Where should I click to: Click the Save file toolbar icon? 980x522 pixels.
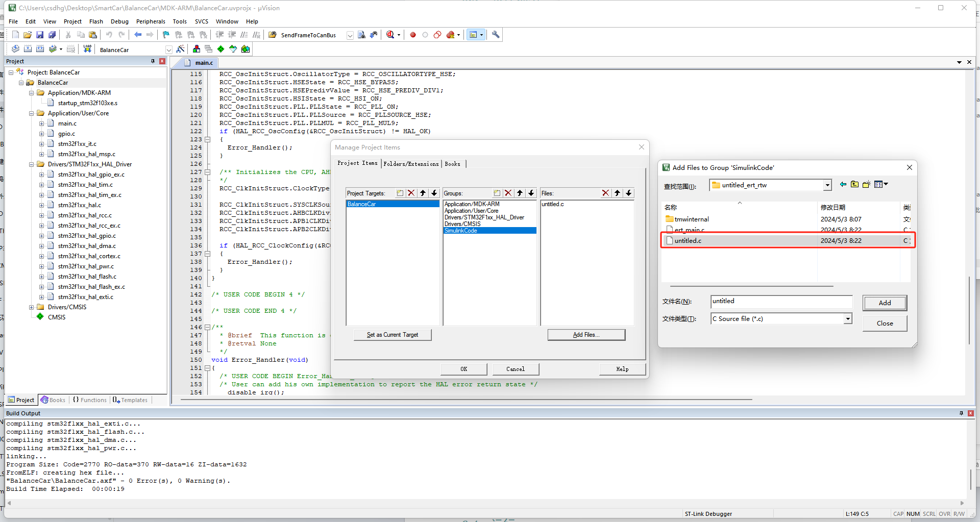pyautogui.click(x=40, y=35)
